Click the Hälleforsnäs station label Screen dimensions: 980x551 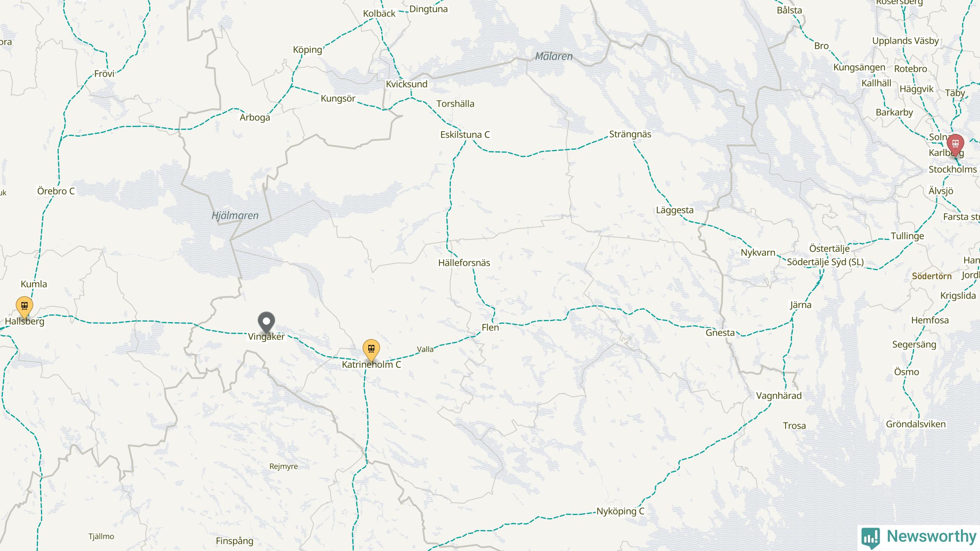pos(464,263)
